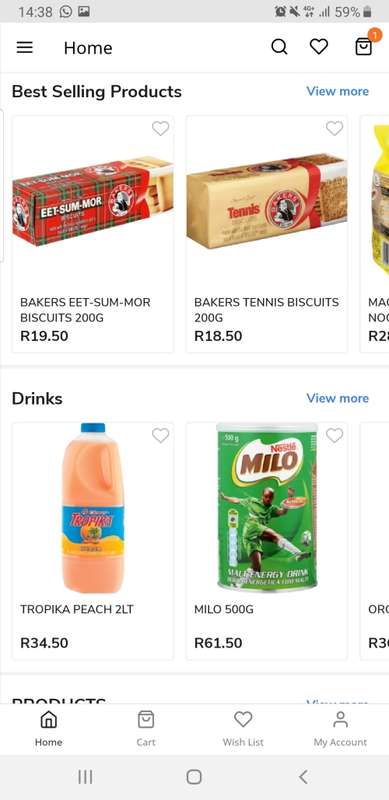
Task: Tap the Android home button
Action: coord(194,777)
